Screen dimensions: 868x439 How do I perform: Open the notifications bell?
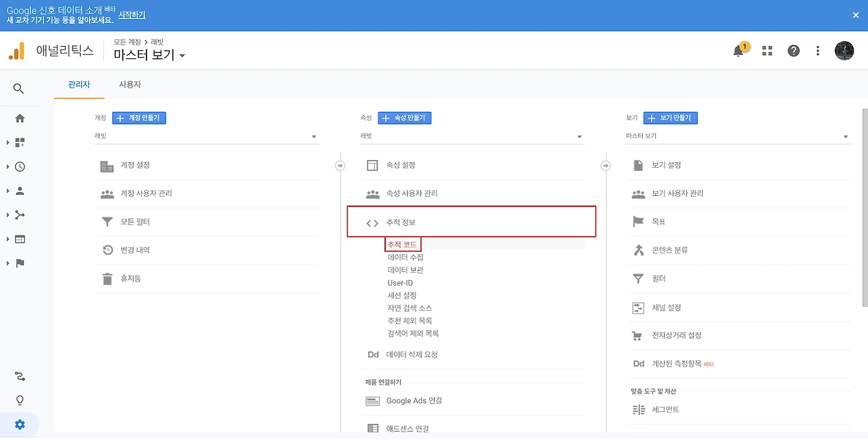coord(738,51)
